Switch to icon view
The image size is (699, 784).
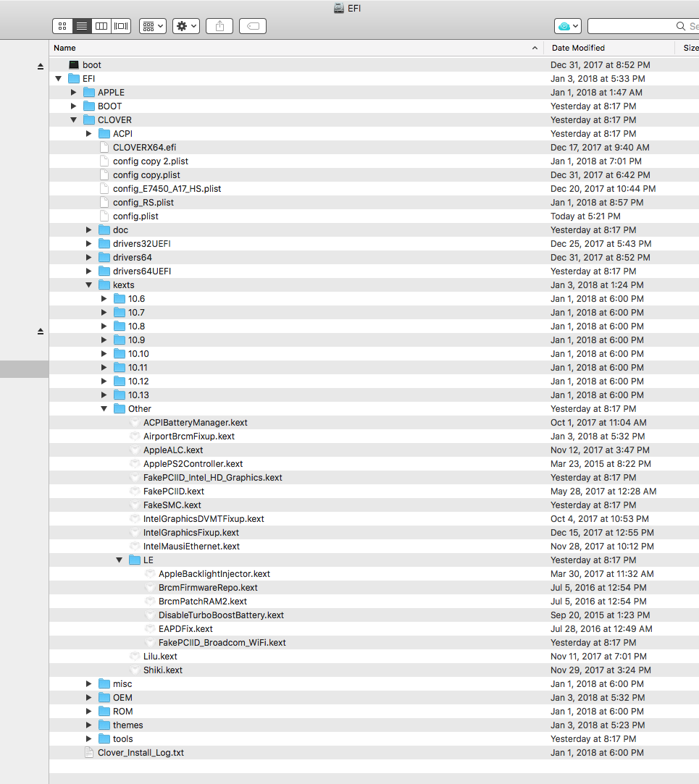click(x=62, y=26)
